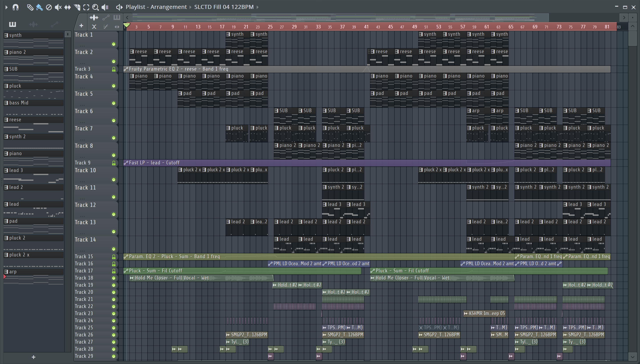This screenshot has height=364, width=640.
Task: Click the picker panel scrollbar handle
Action: coord(68,34)
